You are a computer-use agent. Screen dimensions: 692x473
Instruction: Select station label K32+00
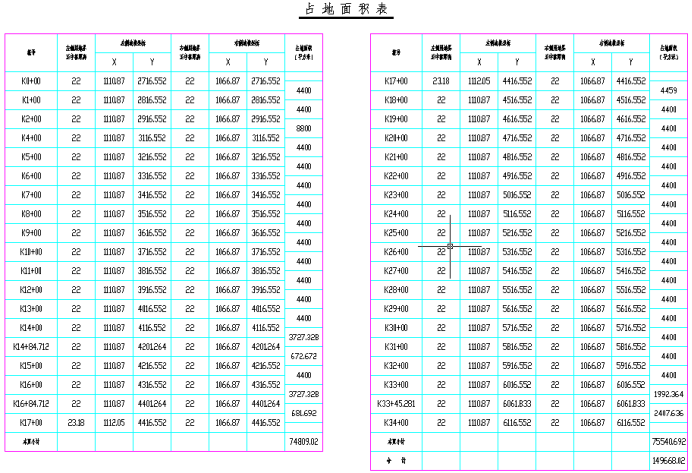[396, 366]
